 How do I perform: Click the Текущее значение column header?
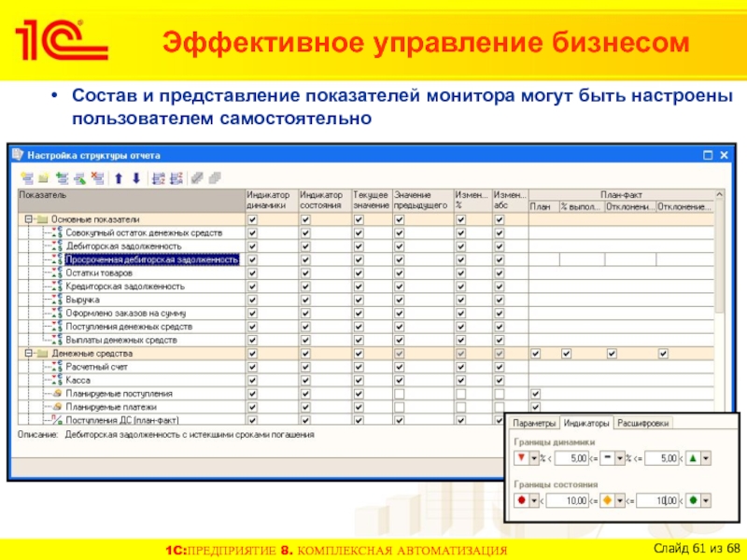pos(371,201)
